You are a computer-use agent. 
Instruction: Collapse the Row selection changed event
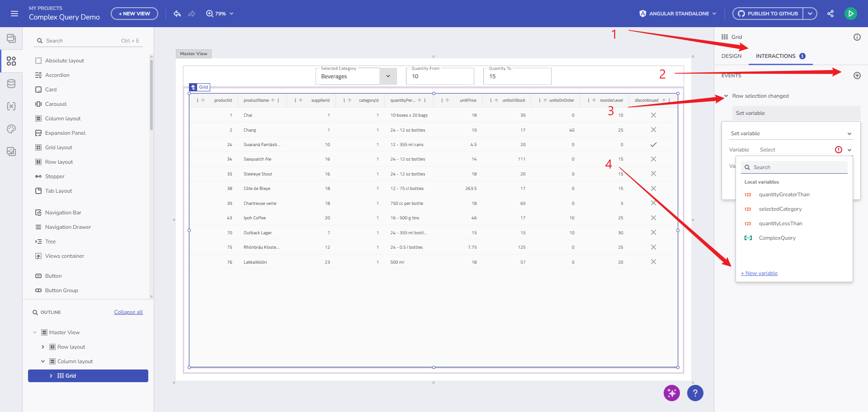pyautogui.click(x=726, y=96)
